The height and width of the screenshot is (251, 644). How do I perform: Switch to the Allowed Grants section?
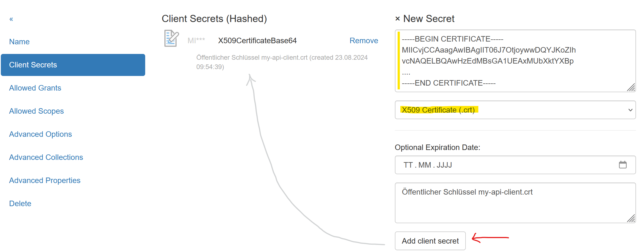(35, 88)
